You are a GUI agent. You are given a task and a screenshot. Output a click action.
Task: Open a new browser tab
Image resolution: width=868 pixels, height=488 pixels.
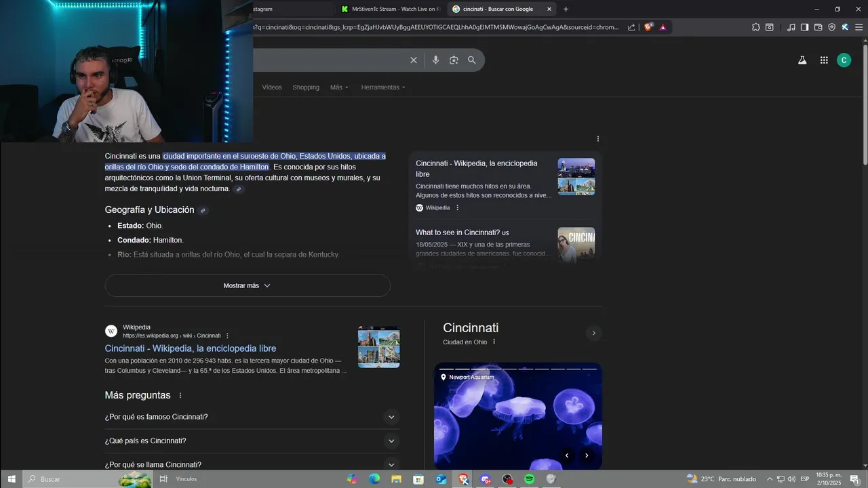[566, 9]
